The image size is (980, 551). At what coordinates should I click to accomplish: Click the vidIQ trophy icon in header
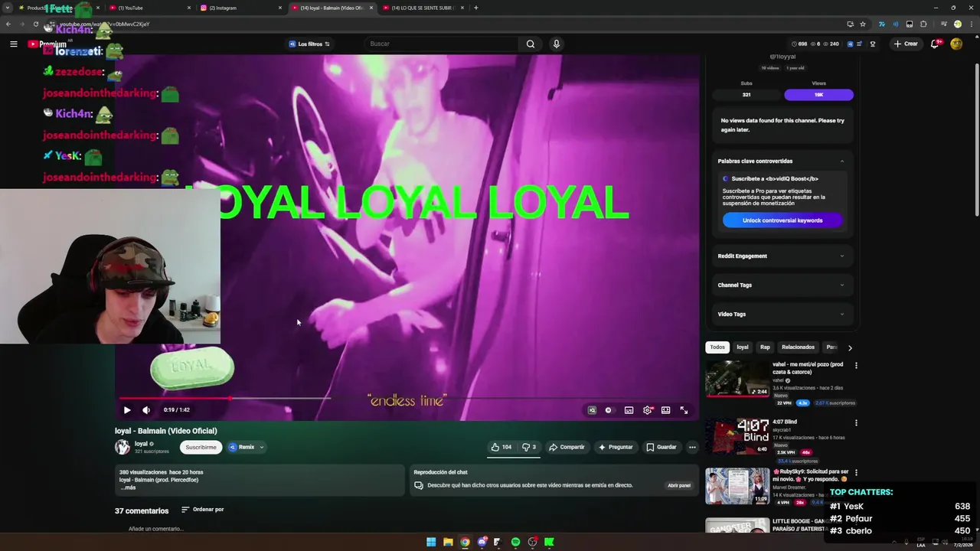click(x=872, y=44)
